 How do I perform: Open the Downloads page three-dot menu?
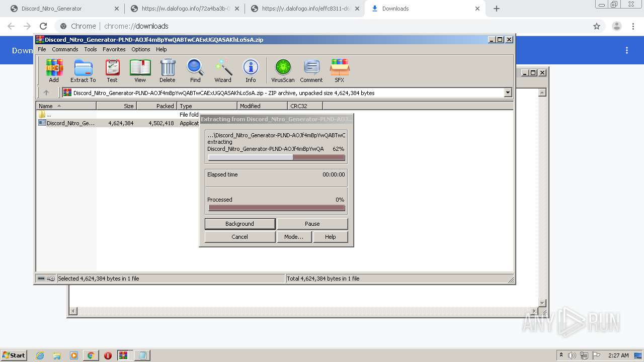tap(627, 50)
